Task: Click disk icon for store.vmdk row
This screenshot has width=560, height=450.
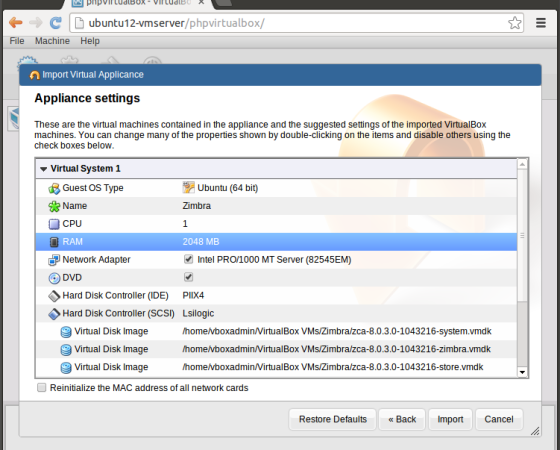Action: coord(66,368)
